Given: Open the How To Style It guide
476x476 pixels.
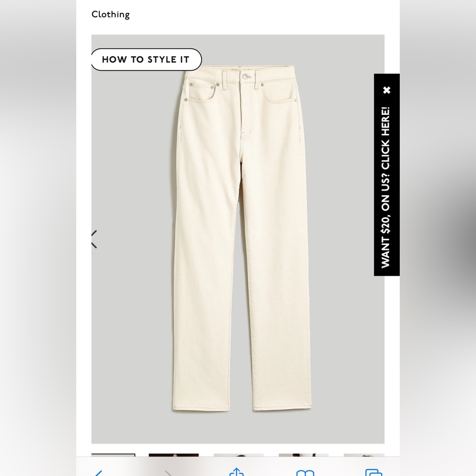Looking at the screenshot, I should point(146,59).
